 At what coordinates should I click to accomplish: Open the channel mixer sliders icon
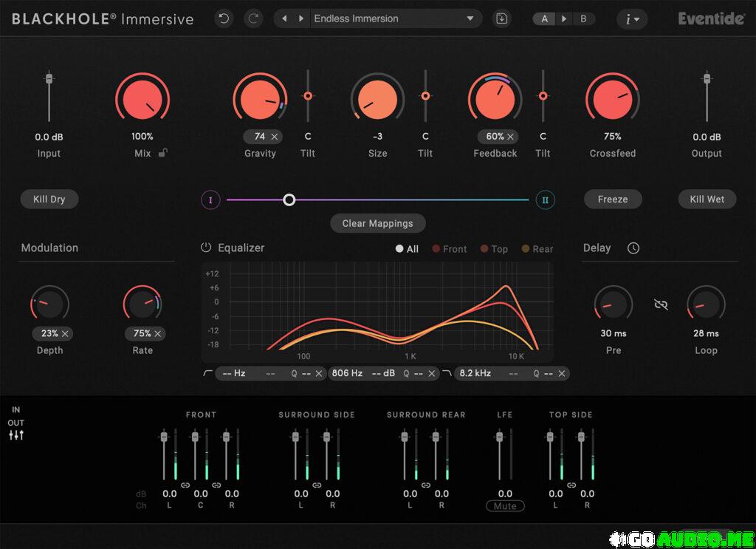pyautogui.click(x=16, y=435)
